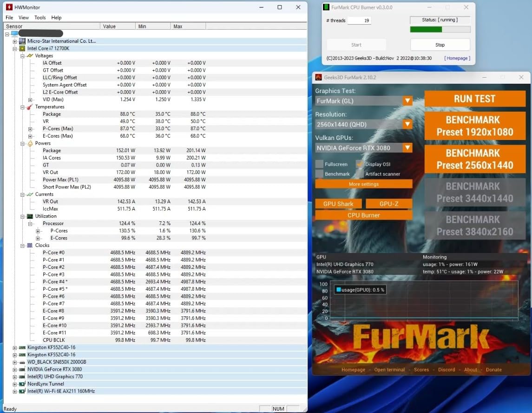The height and width of the screenshot is (413, 532).
Task: Enable the Artifact scanner checkbox
Action: 360,174
